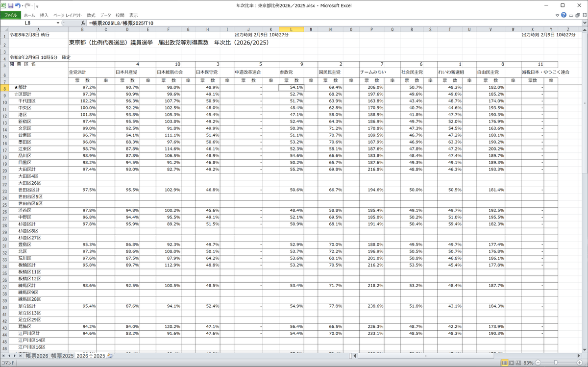Click the selected cell showing 54.1%
The height and width of the screenshot is (367, 588).
coord(292,87)
